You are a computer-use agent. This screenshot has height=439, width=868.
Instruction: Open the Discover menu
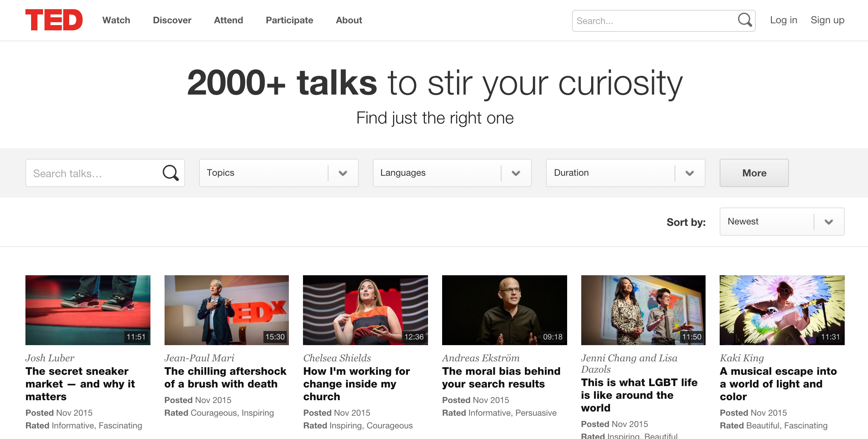pos(172,20)
